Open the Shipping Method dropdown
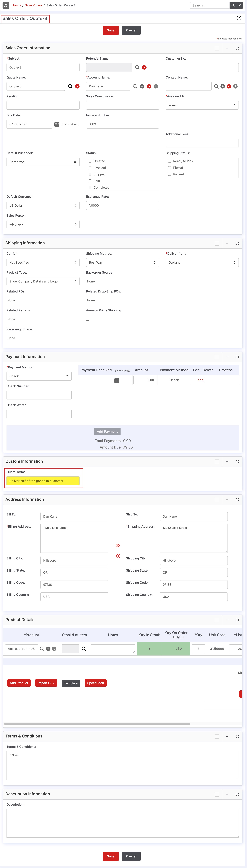 [x=123, y=262]
